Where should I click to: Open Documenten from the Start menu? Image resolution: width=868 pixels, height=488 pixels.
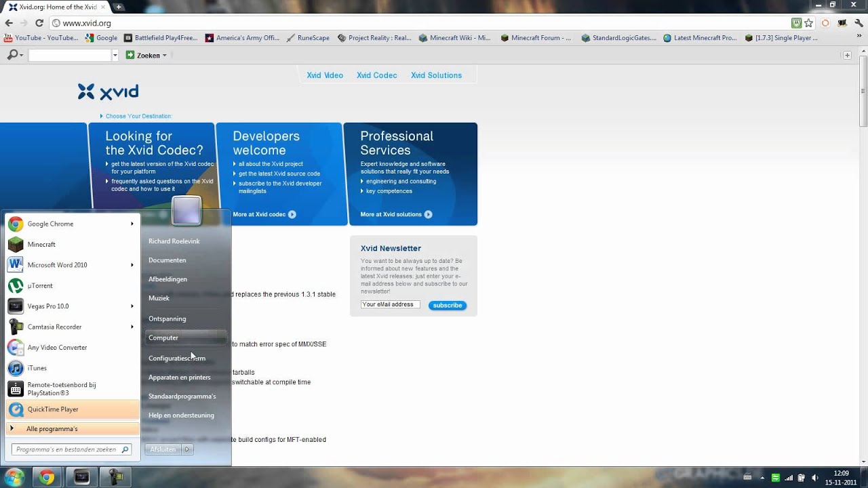point(167,260)
